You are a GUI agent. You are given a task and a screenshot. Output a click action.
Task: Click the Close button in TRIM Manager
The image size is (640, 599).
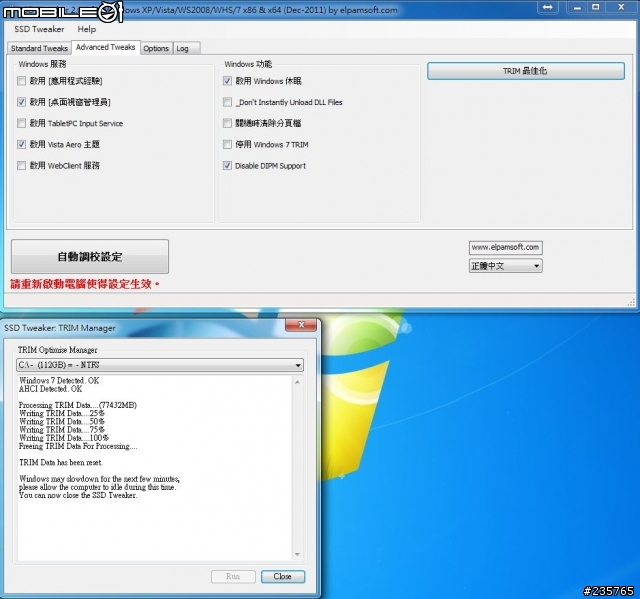283,577
